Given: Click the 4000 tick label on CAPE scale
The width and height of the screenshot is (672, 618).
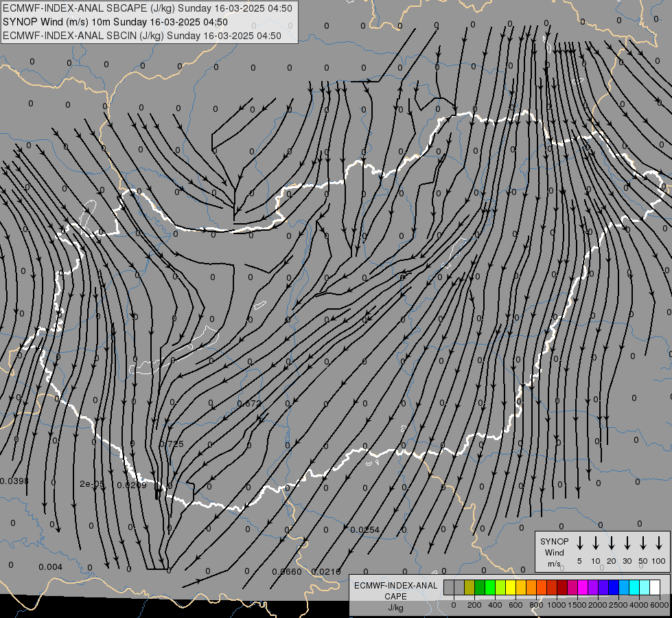Looking at the screenshot, I should [639, 605].
